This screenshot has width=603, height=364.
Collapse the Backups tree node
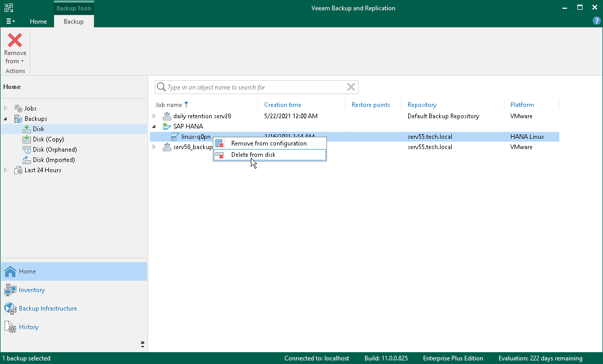5,119
